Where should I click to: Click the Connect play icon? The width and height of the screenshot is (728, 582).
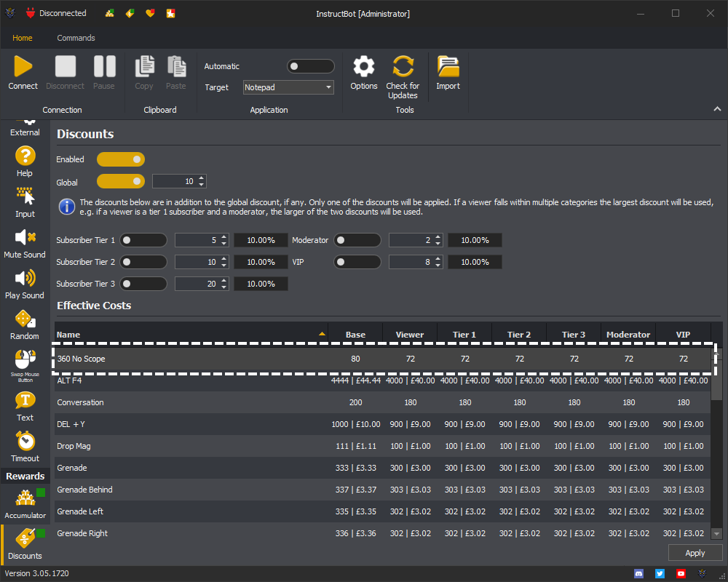pos(23,66)
